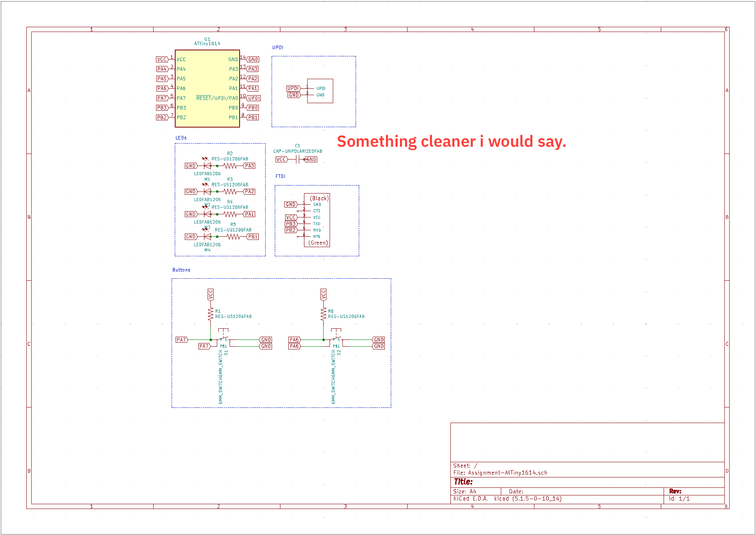Select the PB0 global label at U1 pin 9

click(x=253, y=108)
